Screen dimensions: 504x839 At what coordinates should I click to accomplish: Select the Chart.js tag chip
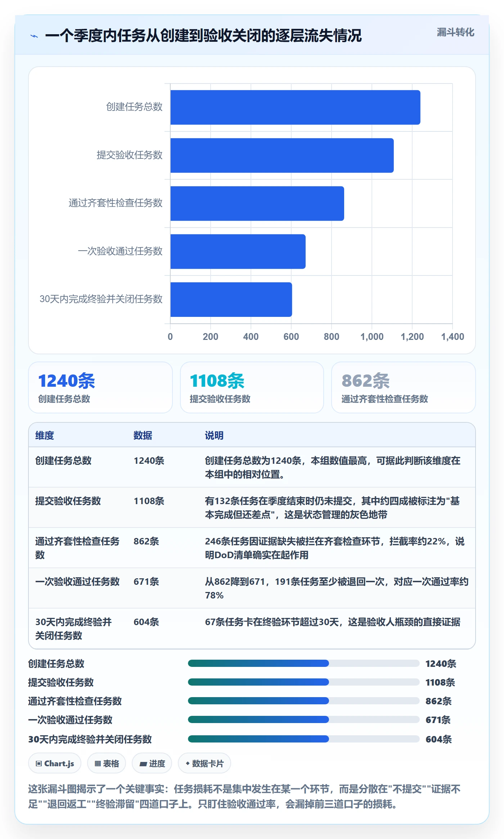tap(55, 763)
